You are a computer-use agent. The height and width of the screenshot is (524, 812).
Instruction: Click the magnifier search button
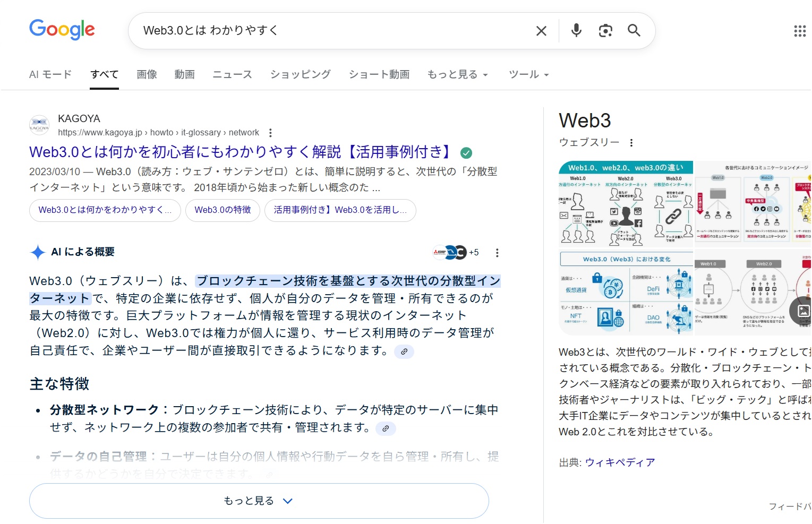point(634,30)
